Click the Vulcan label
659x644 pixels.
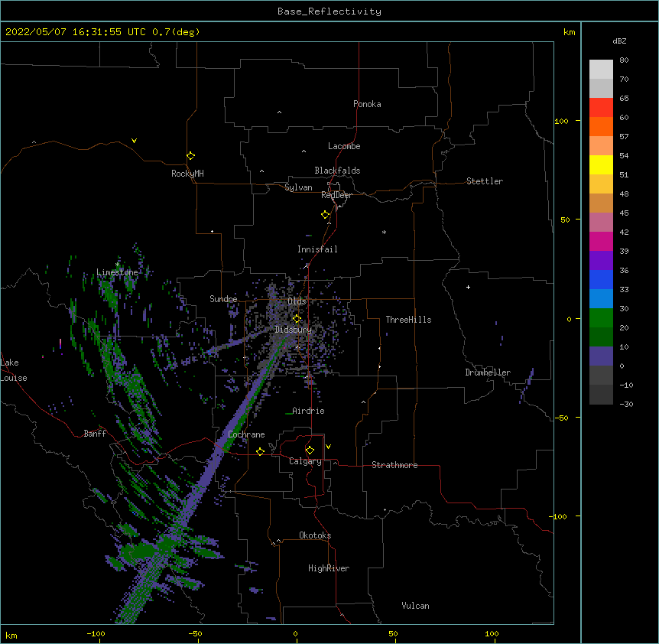[x=415, y=606]
